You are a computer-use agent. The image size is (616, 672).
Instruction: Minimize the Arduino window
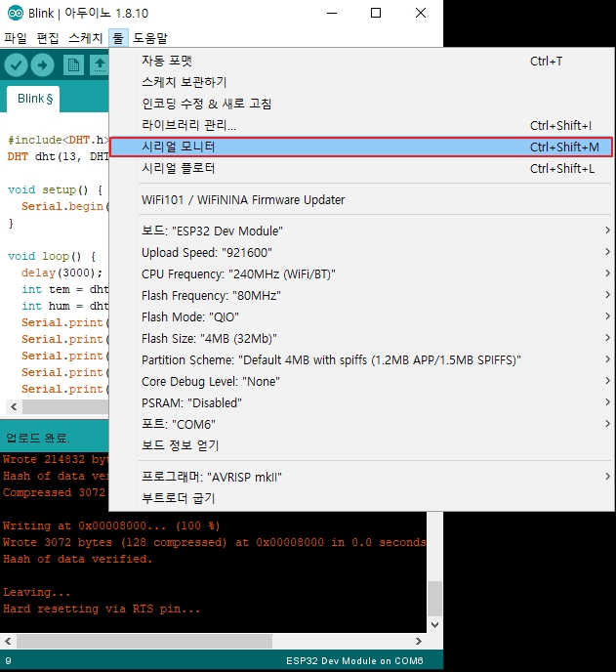(332, 14)
